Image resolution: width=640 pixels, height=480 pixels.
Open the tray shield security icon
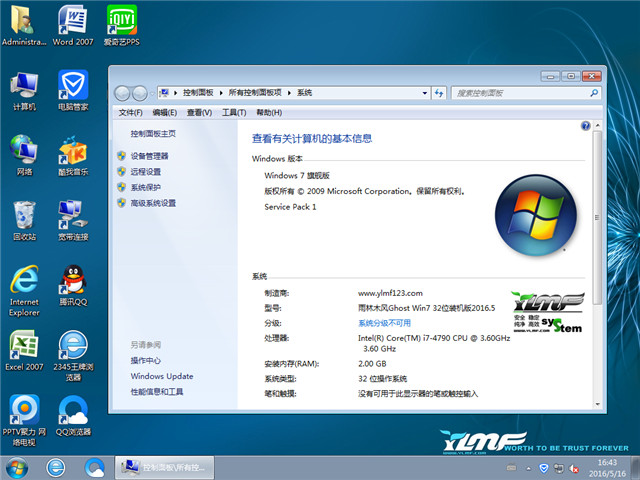pos(544,468)
